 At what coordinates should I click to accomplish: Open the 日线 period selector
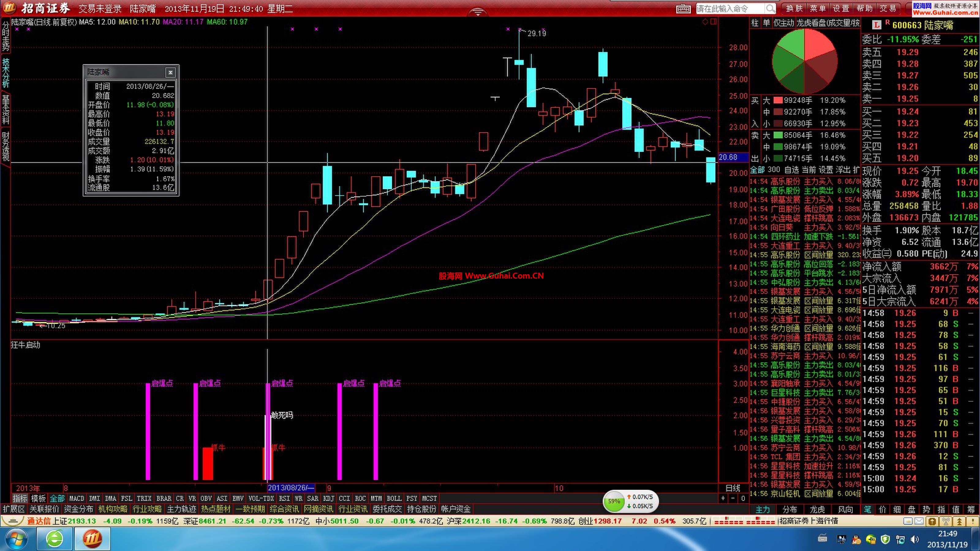pos(733,488)
